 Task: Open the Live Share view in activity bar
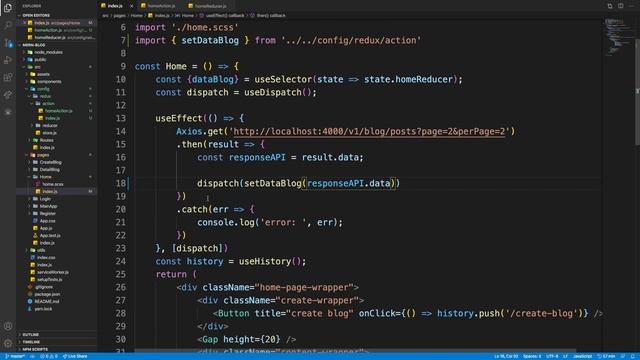pyautogui.click(x=8, y=95)
